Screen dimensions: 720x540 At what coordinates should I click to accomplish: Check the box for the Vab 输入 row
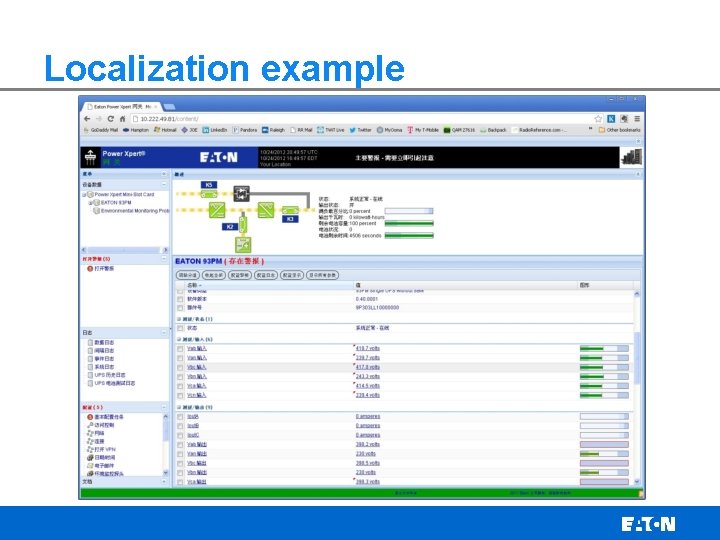[x=180, y=349]
